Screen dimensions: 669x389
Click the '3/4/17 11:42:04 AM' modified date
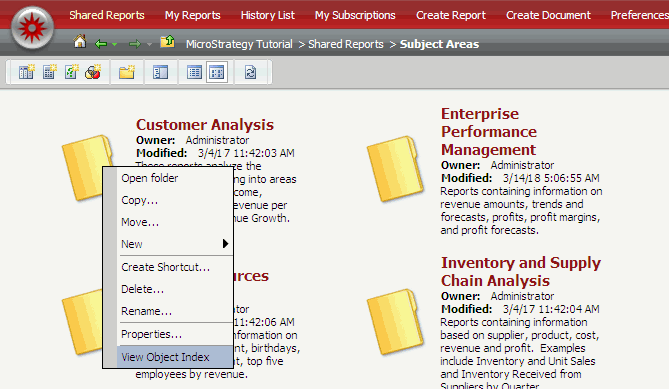(x=551, y=309)
